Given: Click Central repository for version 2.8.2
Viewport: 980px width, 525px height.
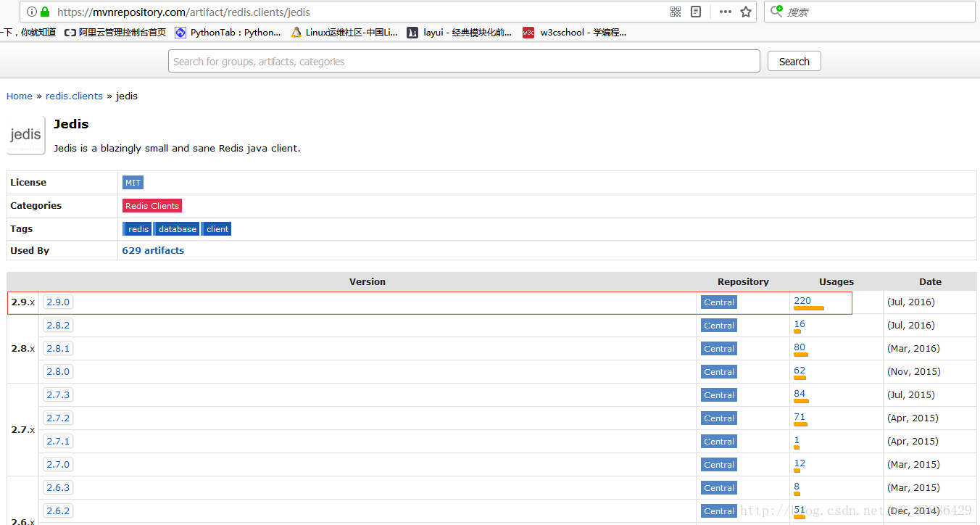Looking at the screenshot, I should click(719, 326).
